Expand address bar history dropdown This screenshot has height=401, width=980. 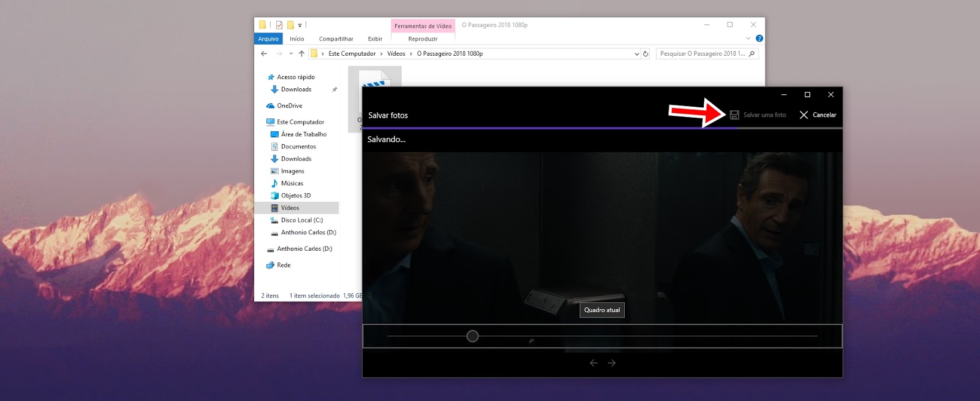[636, 54]
